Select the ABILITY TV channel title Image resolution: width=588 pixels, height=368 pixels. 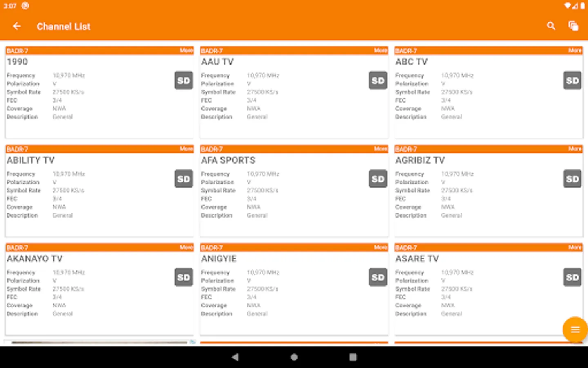click(x=31, y=160)
